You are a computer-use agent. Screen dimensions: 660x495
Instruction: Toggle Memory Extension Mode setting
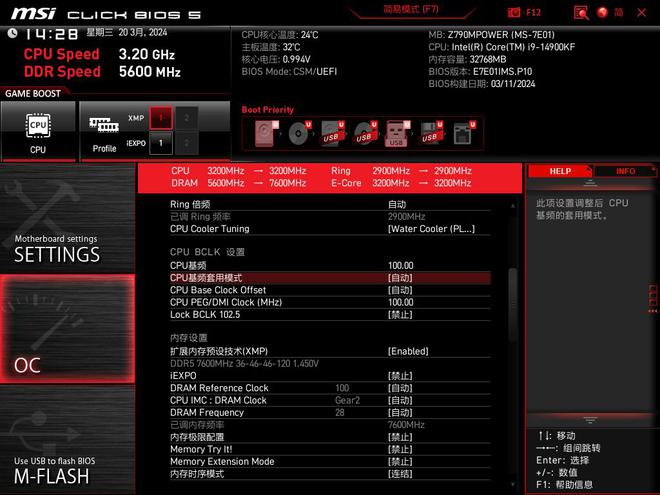click(x=330, y=461)
